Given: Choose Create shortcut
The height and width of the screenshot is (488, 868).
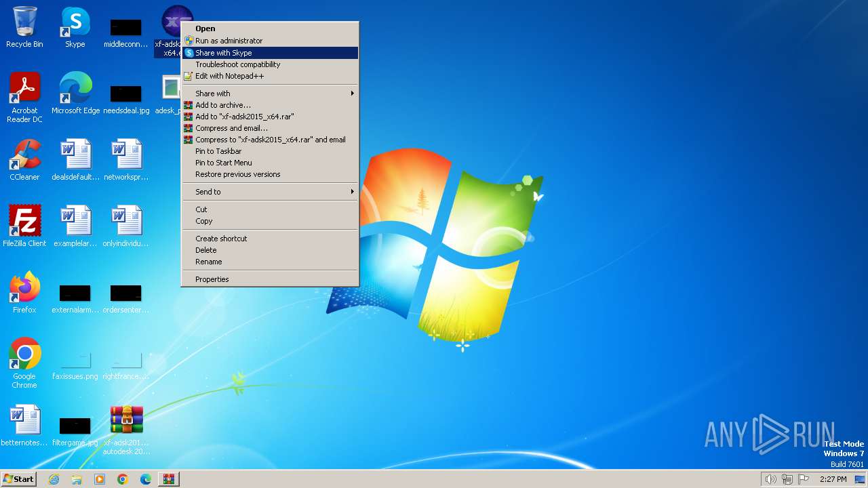Looking at the screenshot, I should [x=270, y=239].
